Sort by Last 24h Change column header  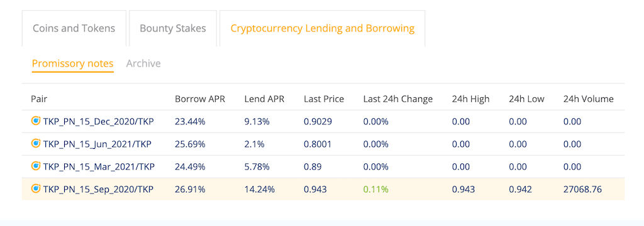[x=398, y=99]
